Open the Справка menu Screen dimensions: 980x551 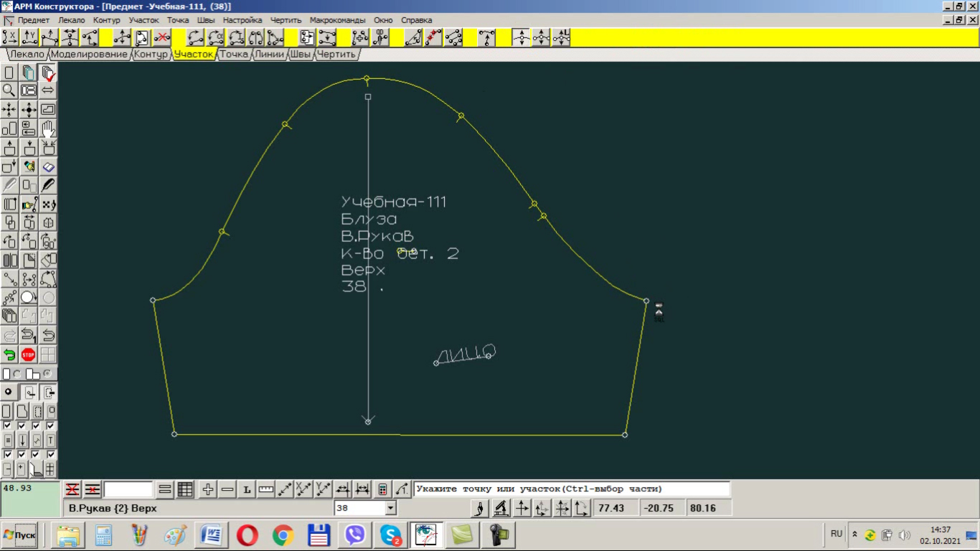pos(417,20)
